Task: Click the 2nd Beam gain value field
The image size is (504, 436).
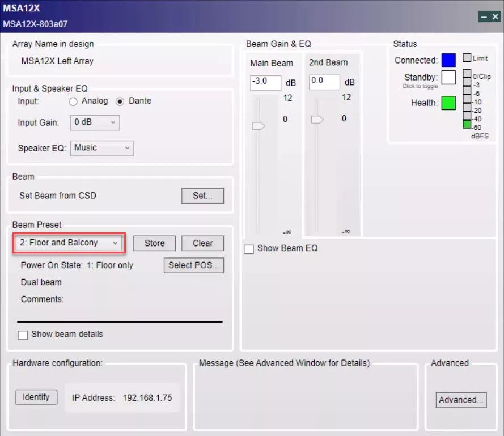Action: click(x=324, y=82)
